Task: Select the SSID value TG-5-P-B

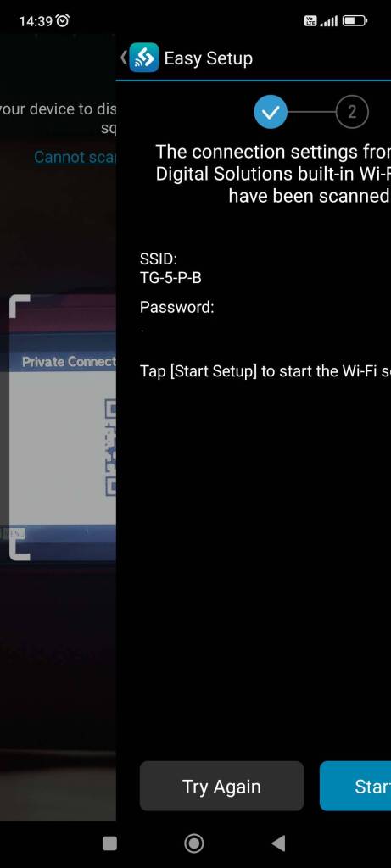Action: 170,278
